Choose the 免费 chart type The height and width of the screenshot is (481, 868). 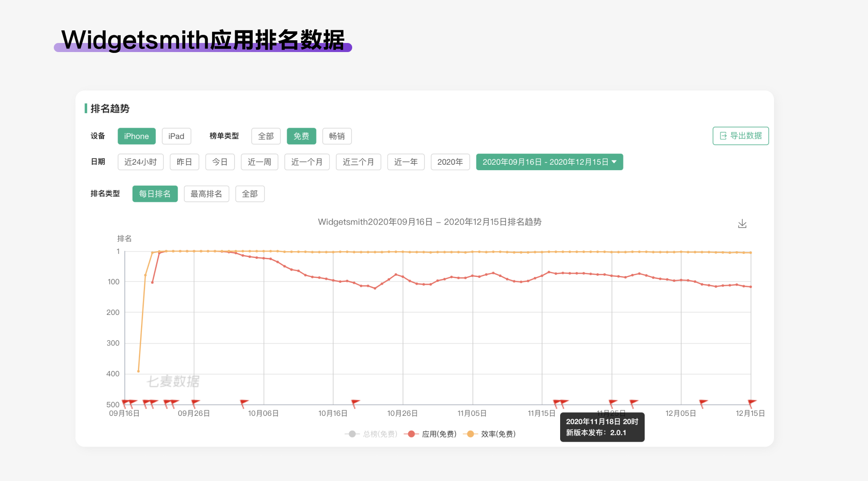point(302,136)
